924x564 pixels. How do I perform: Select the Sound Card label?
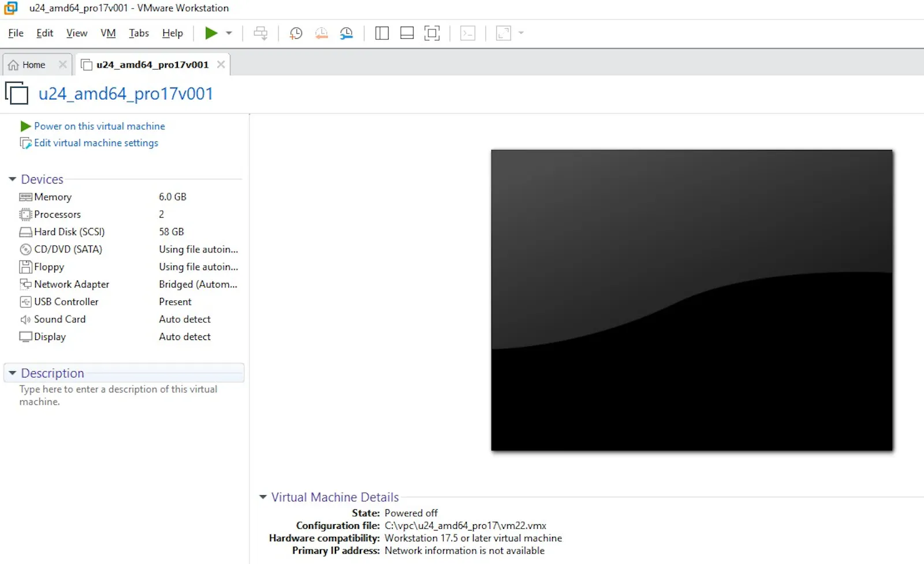coord(59,319)
